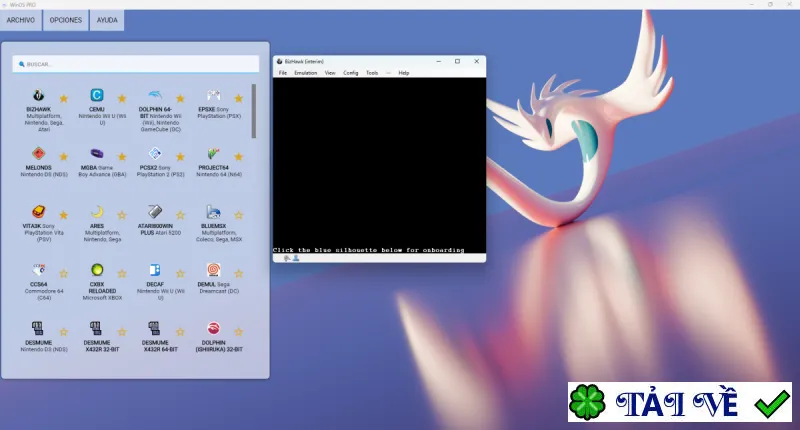Mark Cxbx Reloaded as favorite
Image resolution: width=800 pixels, height=430 pixels.
[x=122, y=273]
